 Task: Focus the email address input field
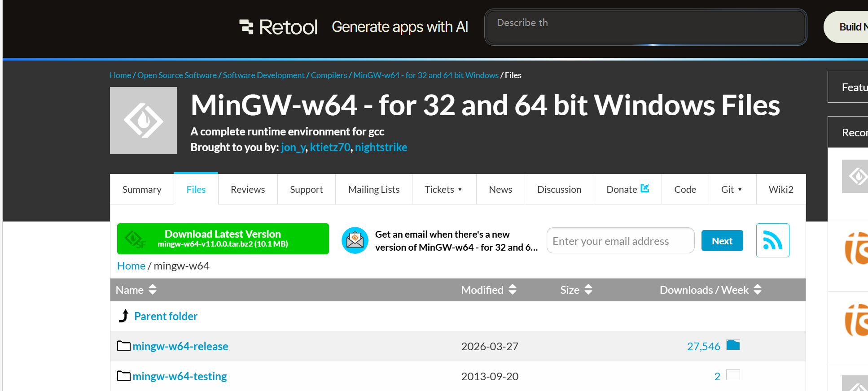[x=621, y=241]
